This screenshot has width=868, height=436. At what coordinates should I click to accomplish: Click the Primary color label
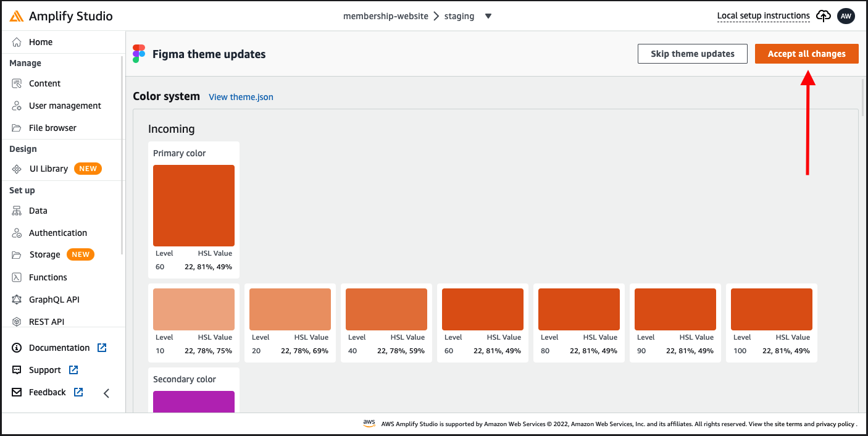180,153
